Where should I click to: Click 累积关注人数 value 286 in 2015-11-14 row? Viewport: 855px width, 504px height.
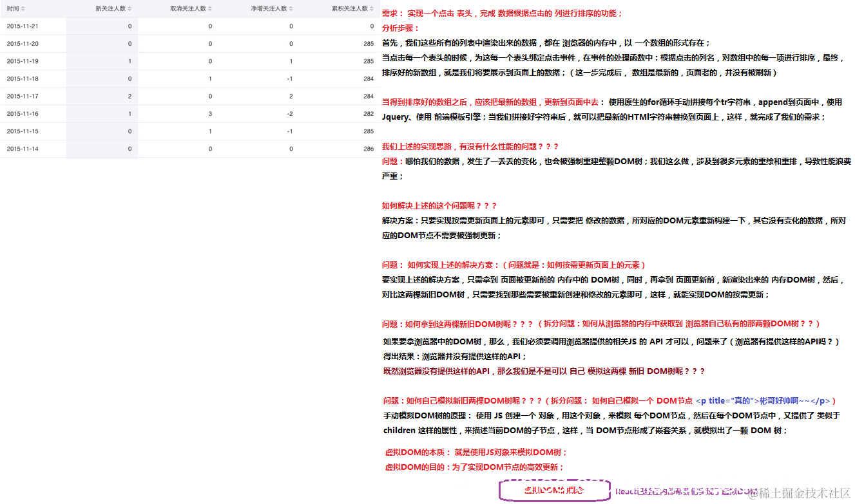click(369, 149)
